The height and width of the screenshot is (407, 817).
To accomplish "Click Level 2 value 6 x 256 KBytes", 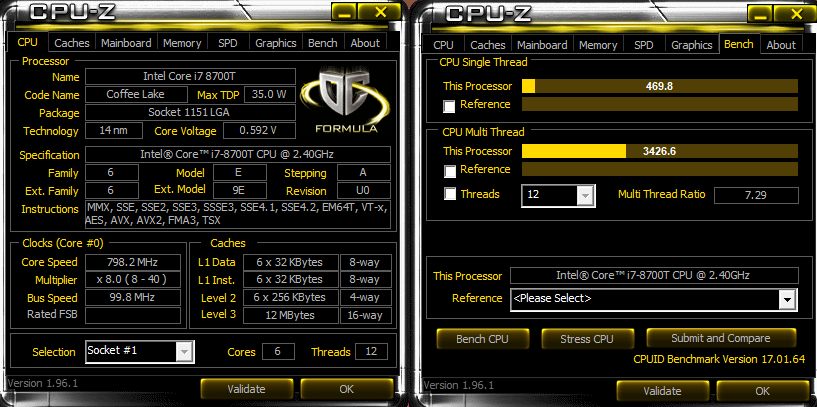I will pos(291,298).
